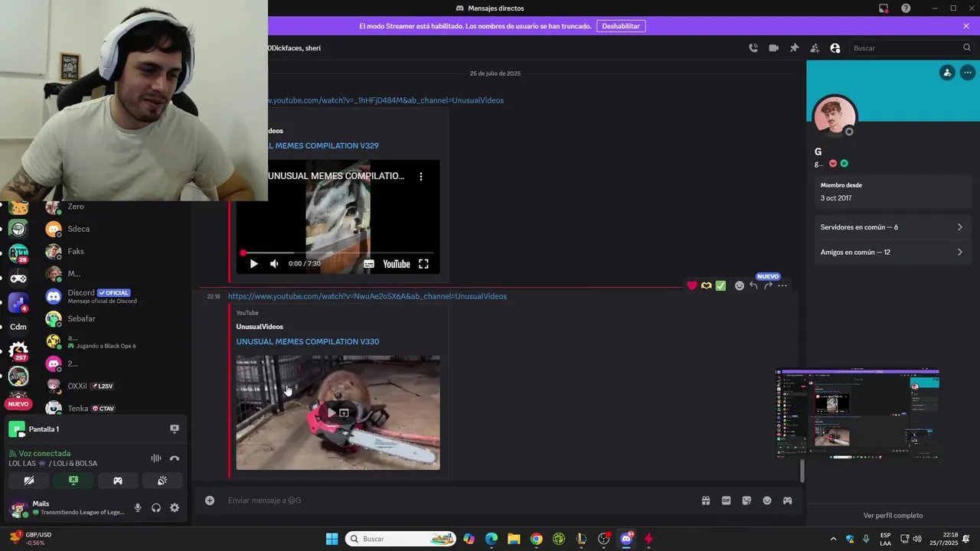Viewport: 980px width, 551px height.
Task: Open the game controller apps icon in message bar
Action: click(x=787, y=500)
